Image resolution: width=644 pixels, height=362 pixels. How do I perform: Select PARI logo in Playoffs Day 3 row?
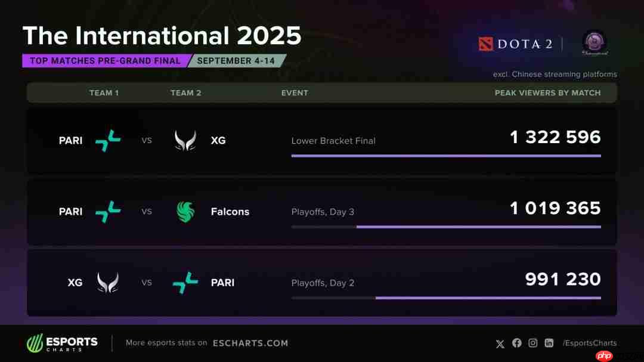(108, 212)
